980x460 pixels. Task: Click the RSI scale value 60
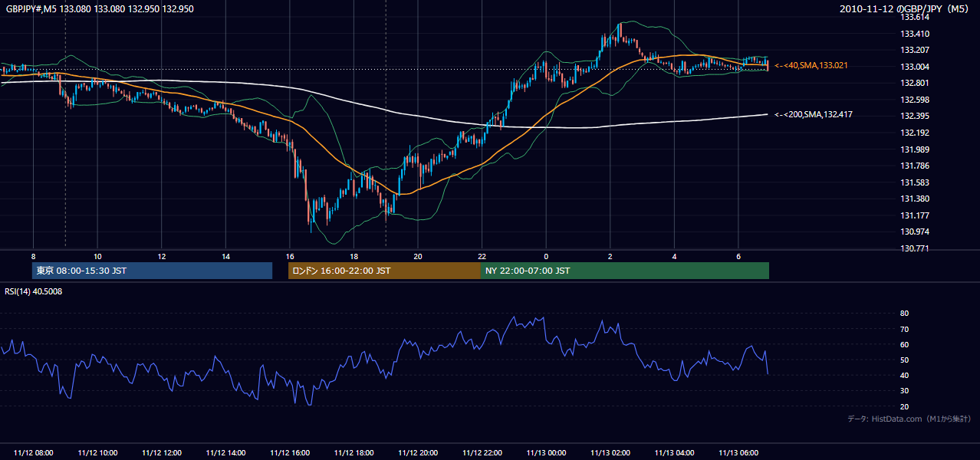pyautogui.click(x=904, y=344)
